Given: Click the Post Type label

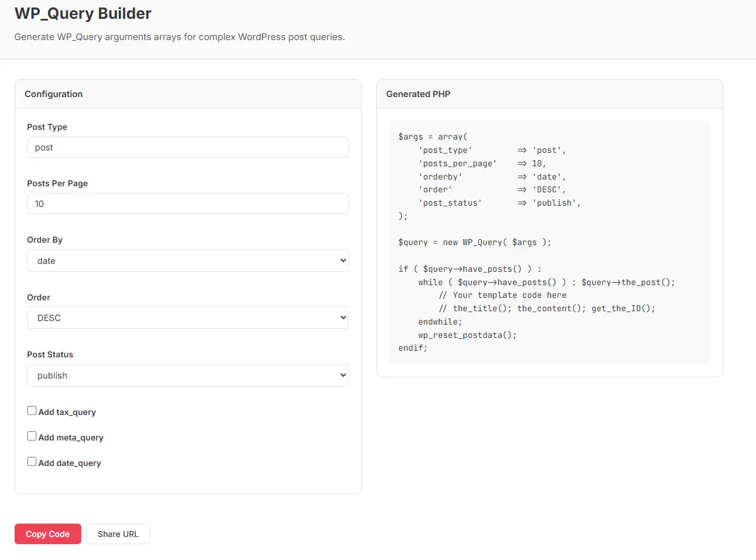Looking at the screenshot, I should click(47, 127).
